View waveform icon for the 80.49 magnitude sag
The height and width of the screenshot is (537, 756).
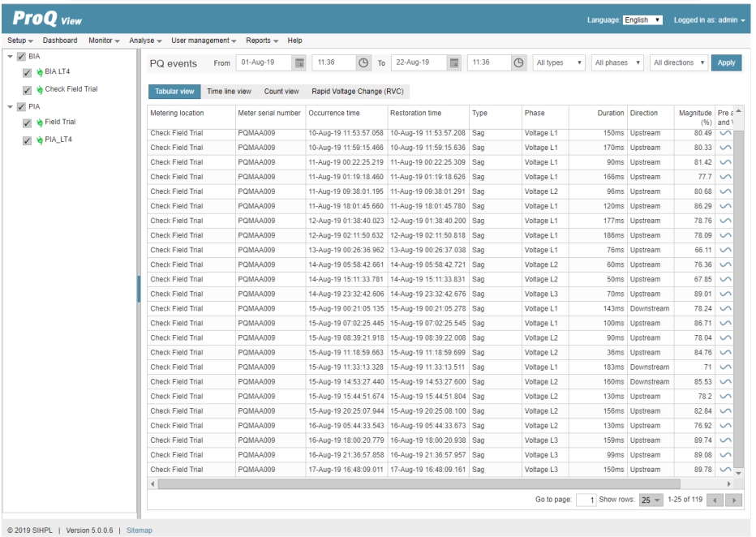point(725,133)
